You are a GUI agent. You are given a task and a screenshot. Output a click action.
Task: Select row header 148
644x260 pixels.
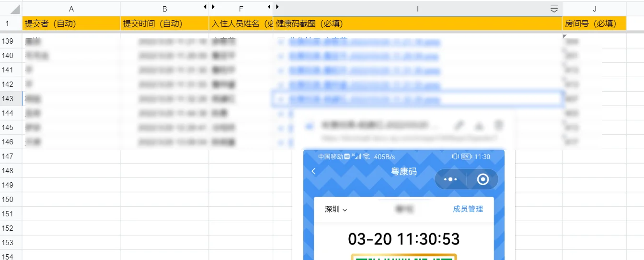coord(11,171)
